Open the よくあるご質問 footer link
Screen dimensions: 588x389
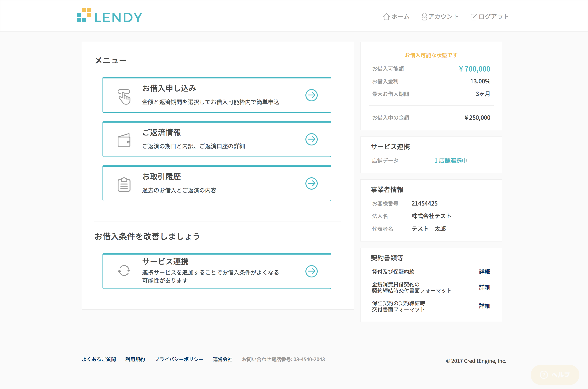coord(99,360)
